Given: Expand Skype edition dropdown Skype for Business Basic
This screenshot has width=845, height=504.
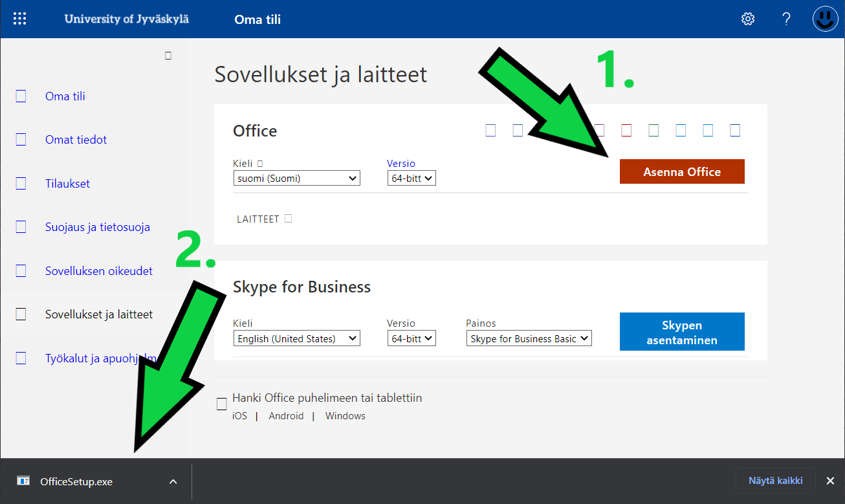Looking at the screenshot, I should [529, 338].
